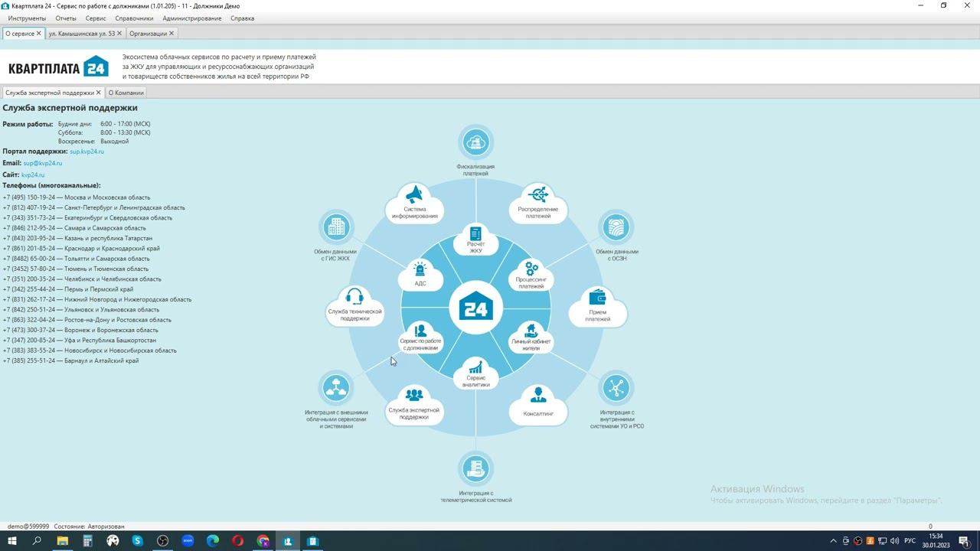This screenshot has height=551, width=980.
Task: Click the Фискализация платежей cloud icon
Action: 475,142
